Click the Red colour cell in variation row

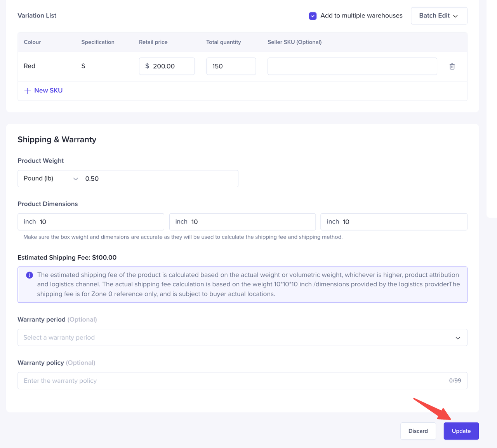click(30, 66)
